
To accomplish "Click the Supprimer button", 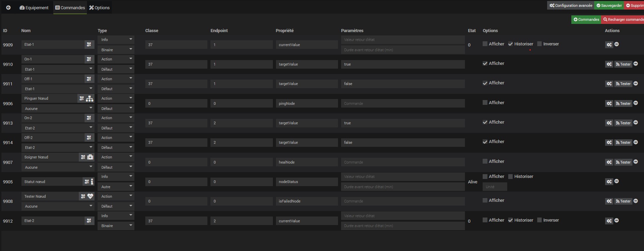I will click(634, 5).
